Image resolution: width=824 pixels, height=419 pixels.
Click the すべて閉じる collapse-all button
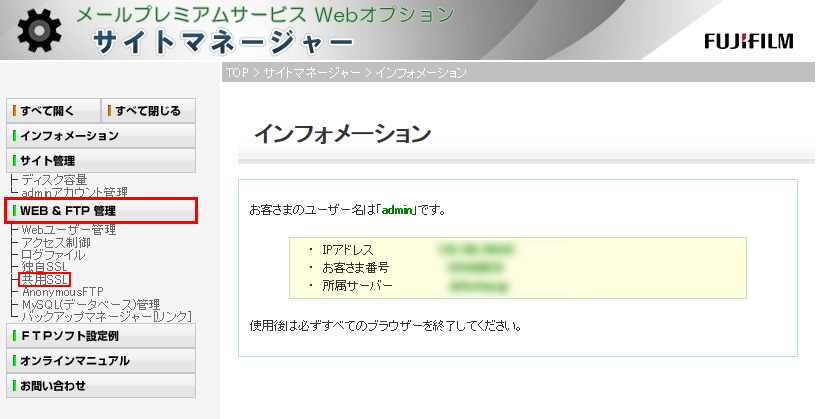coord(148,110)
